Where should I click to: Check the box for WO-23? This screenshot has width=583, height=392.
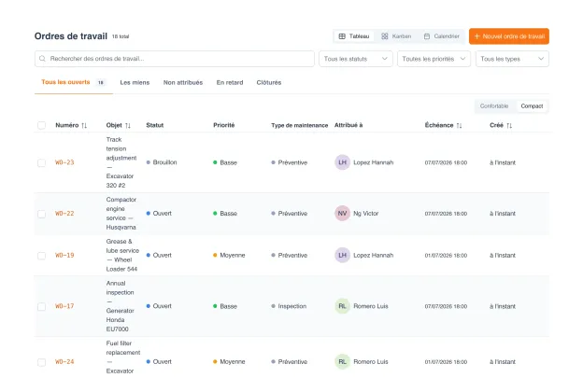pyautogui.click(x=42, y=162)
